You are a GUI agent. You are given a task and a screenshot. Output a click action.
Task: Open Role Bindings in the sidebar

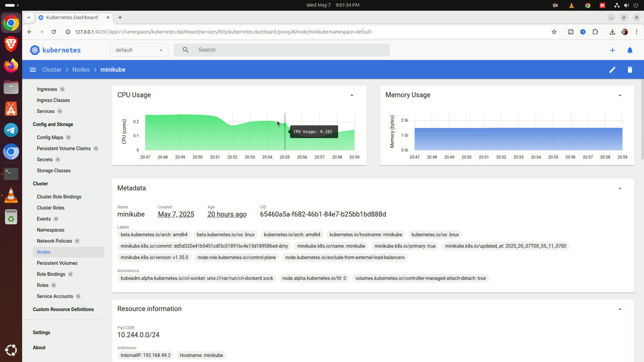[x=51, y=274]
